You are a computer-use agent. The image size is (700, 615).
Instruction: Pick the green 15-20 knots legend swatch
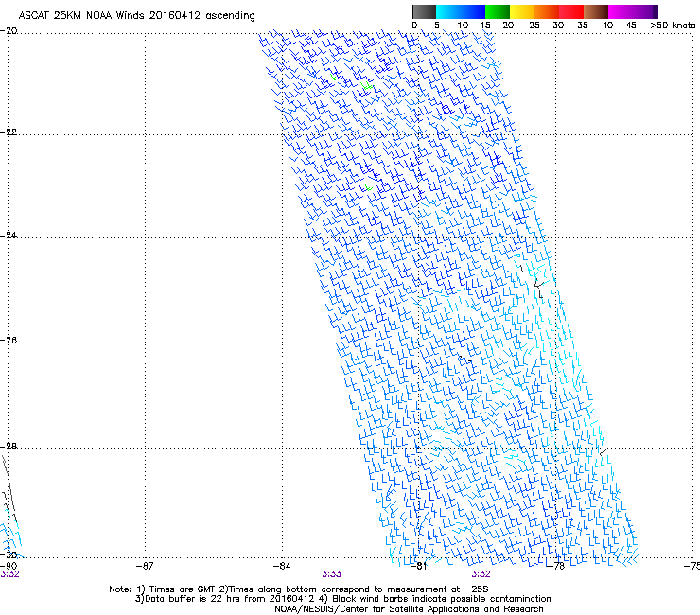click(498, 11)
